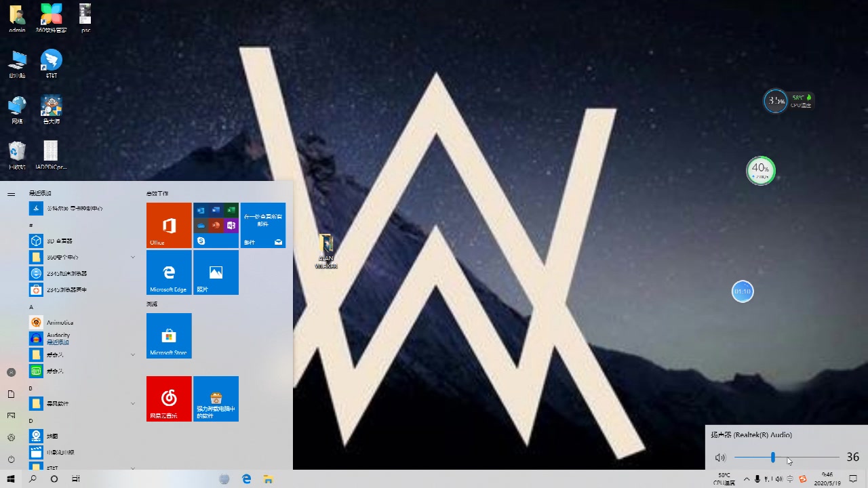Image resolution: width=868 pixels, height=488 pixels.
Task: Click the power button in the Start menu
Action: [11, 459]
